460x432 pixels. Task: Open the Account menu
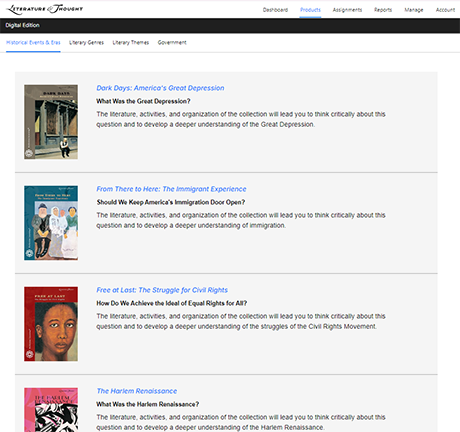(x=445, y=10)
